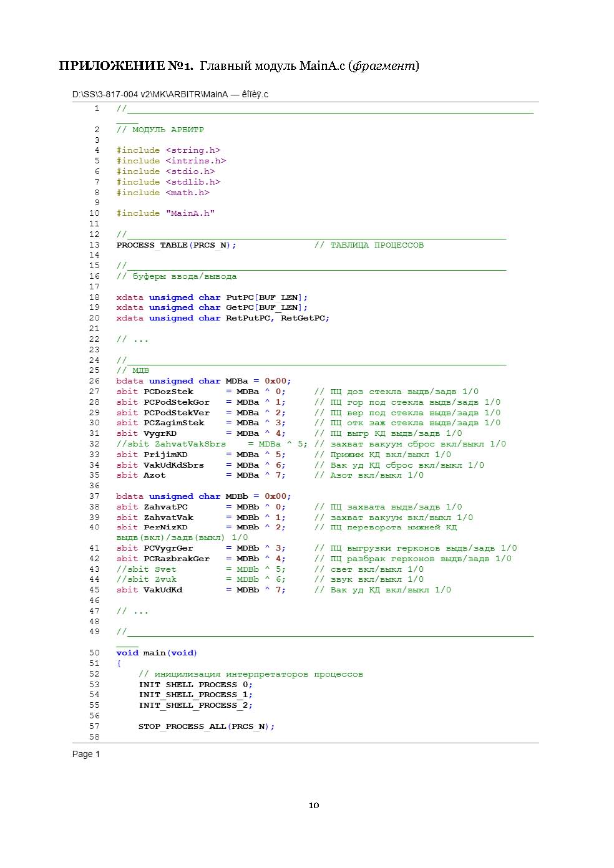Click line number 50
Image resolution: width=614 pixels, height=868 pixels.
(x=94, y=653)
